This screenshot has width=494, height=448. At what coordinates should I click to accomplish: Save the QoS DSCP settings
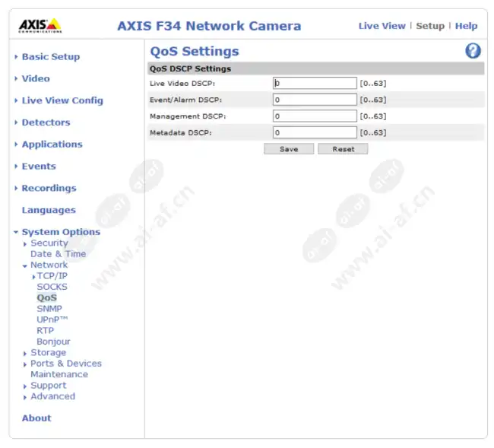(289, 149)
